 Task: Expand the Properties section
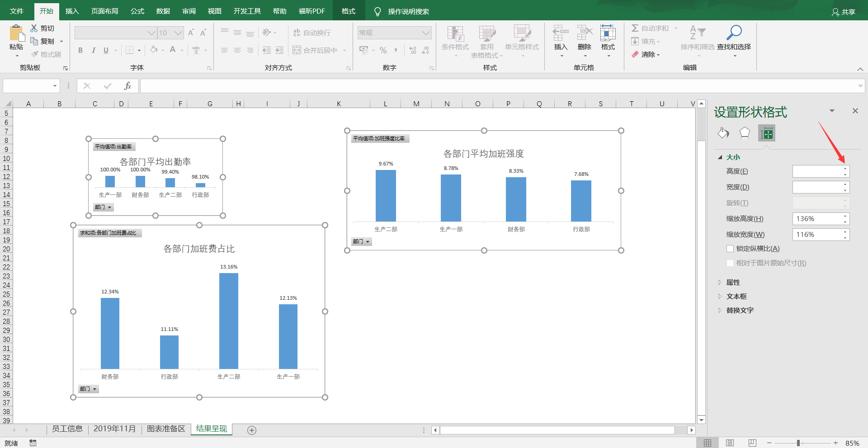[x=720, y=283]
